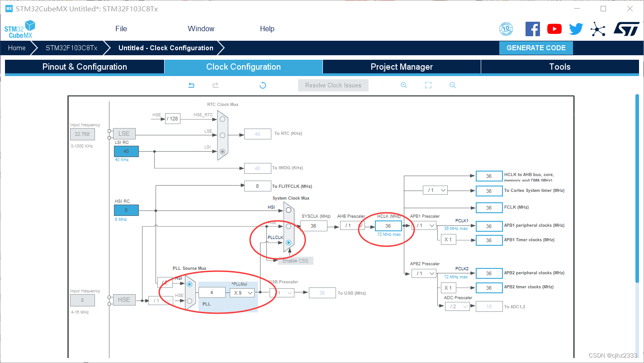Viewport: 644px width, 363px height.
Task: Open the USB Prescaler dropdown
Action: tap(282, 293)
